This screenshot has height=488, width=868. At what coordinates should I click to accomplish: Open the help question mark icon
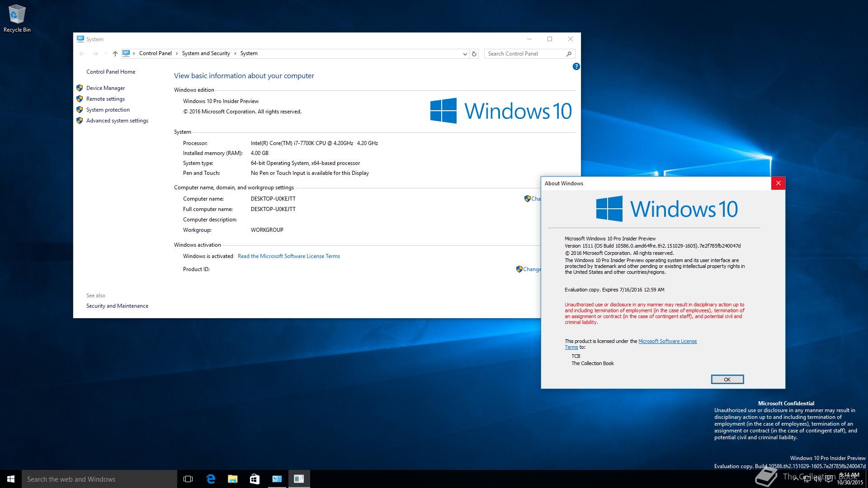coord(576,66)
